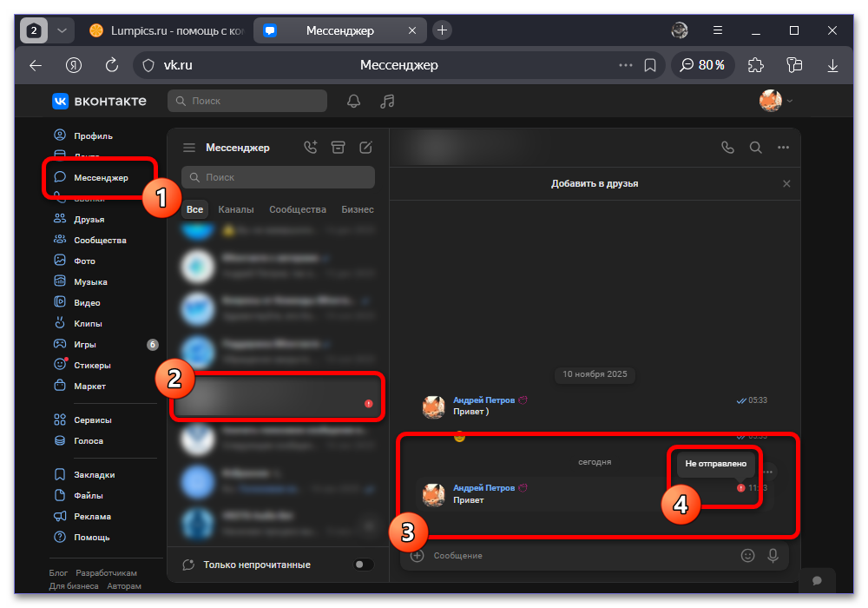This screenshot has width=868, height=608.
Task: Open the Profile page in sidebar
Action: 83,135
